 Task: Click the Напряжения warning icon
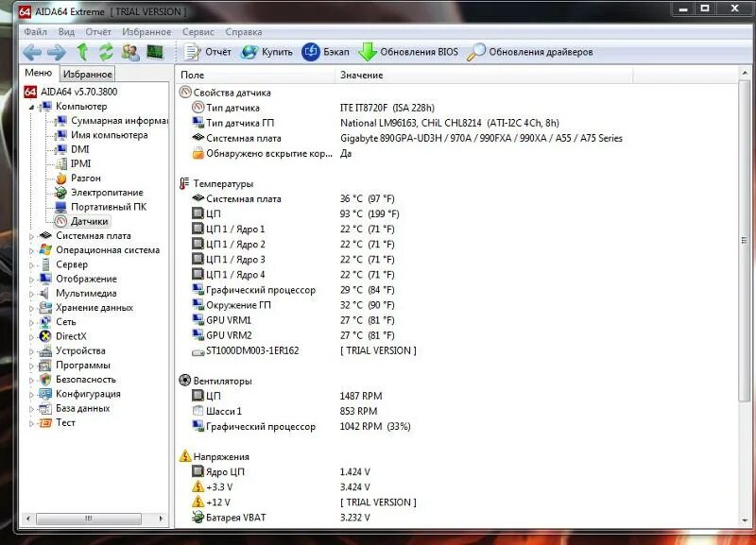[185, 456]
